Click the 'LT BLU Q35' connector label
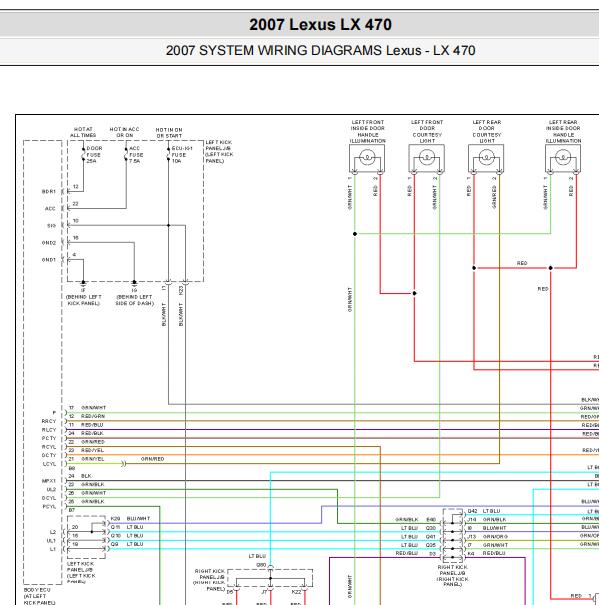 (x=418, y=545)
